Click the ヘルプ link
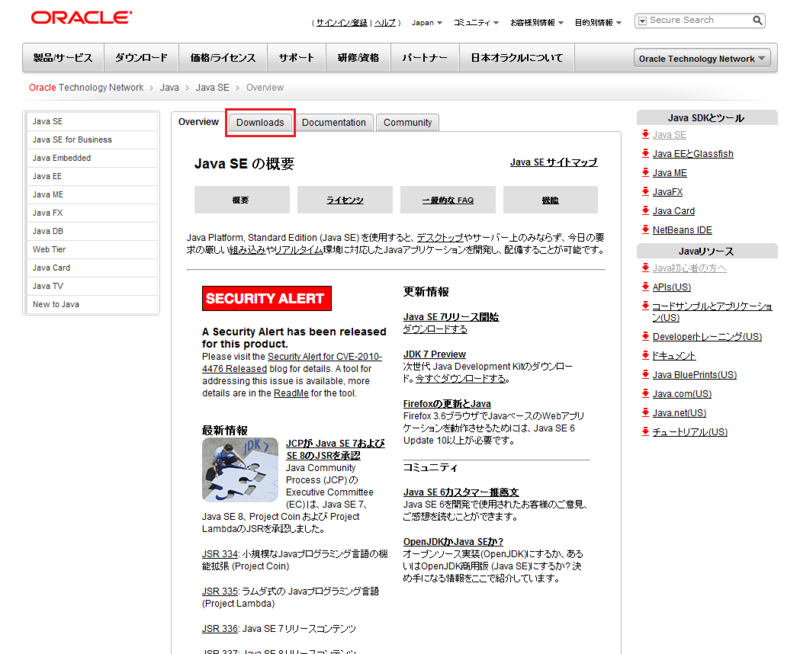Image resolution: width=800 pixels, height=654 pixels. (x=385, y=23)
